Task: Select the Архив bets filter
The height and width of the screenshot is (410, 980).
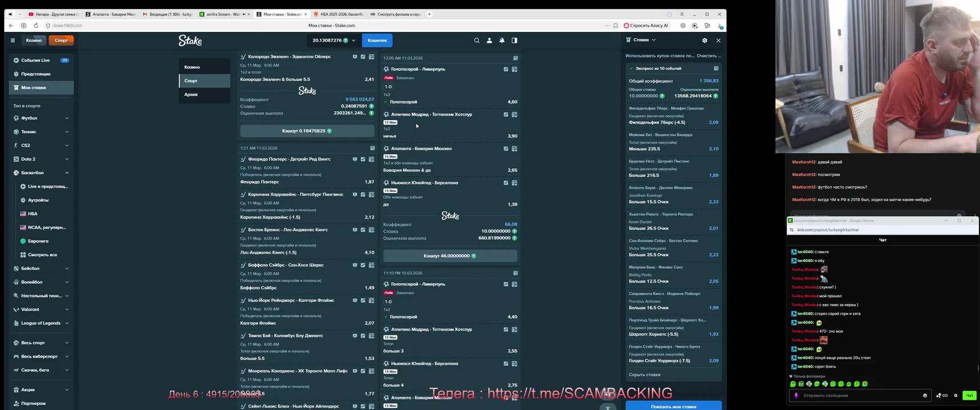Action: point(205,95)
